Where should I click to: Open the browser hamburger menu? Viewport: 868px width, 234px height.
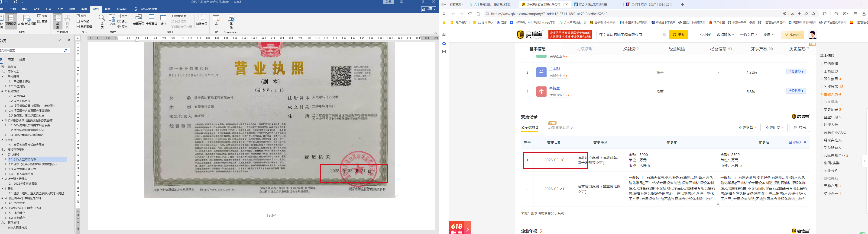point(855,14)
